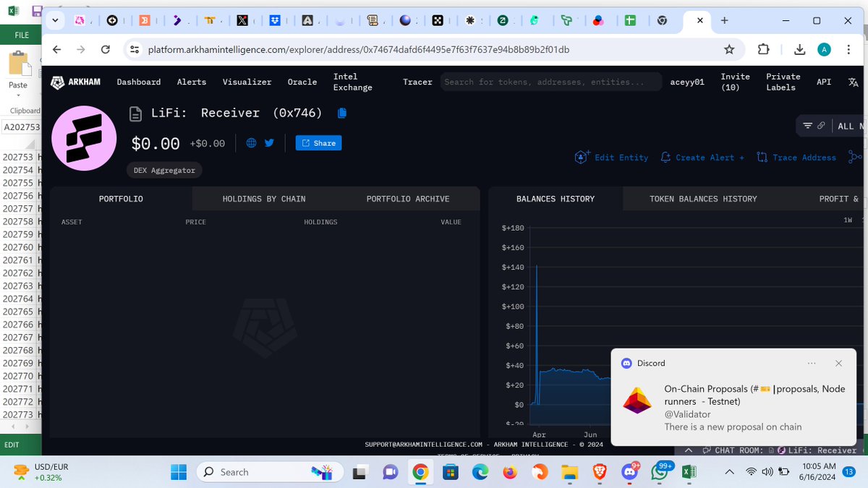Open WhatsApp from the taskbar
This screenshot has height=488, width=868.
tap(659, 472)
